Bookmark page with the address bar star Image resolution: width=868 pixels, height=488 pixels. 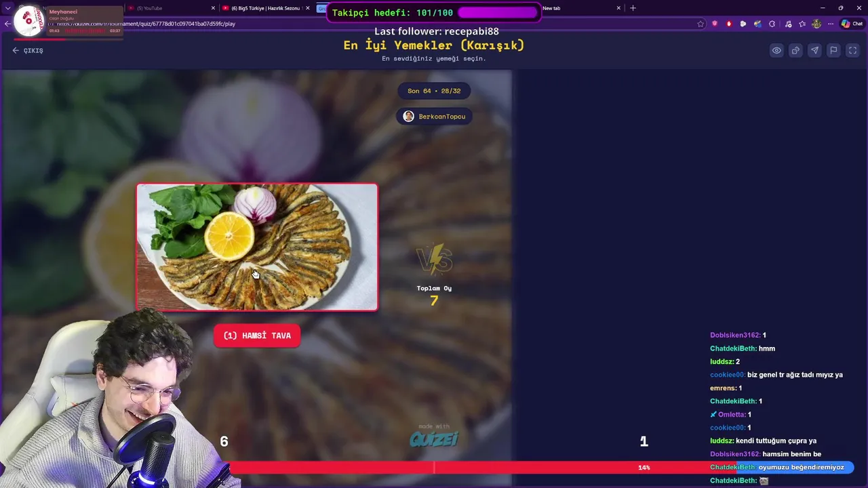[701, 24]
